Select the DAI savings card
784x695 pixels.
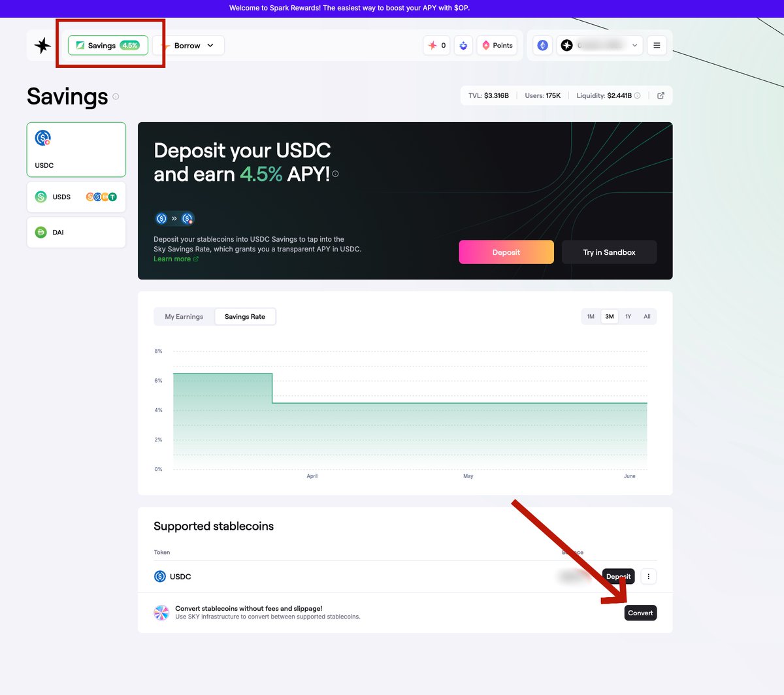pyautogui.click(x=76, y=233)
